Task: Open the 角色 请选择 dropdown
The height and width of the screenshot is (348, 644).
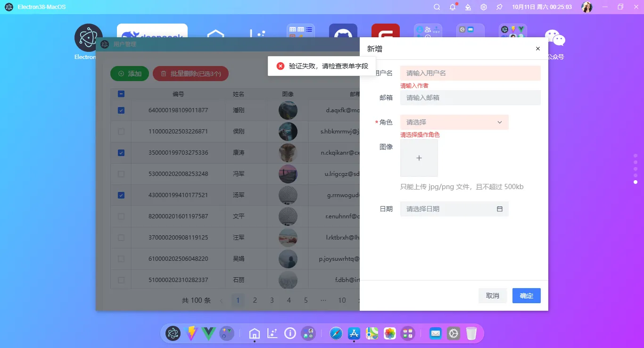Action: [x=454, y=122]
